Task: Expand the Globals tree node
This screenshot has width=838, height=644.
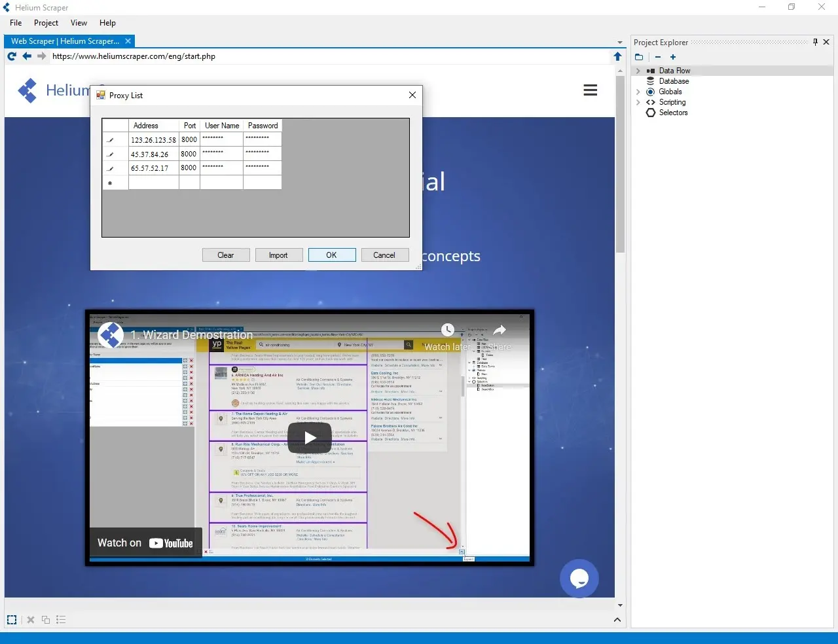Action: (638, 92)
